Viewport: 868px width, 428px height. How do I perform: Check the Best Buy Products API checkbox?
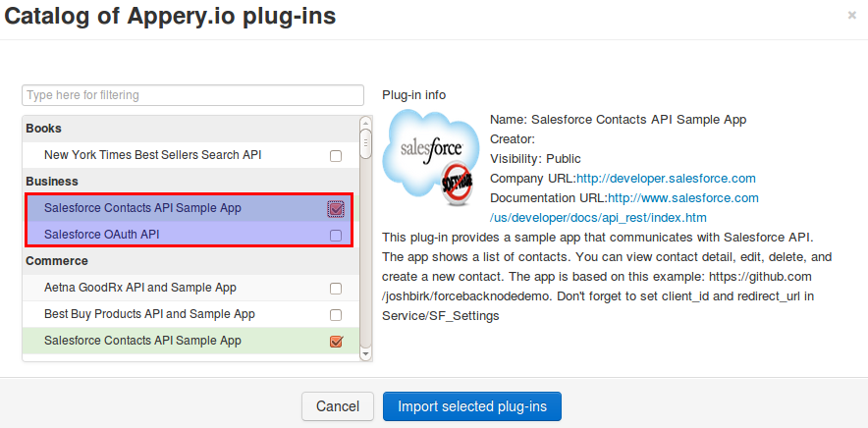(336, 315)
